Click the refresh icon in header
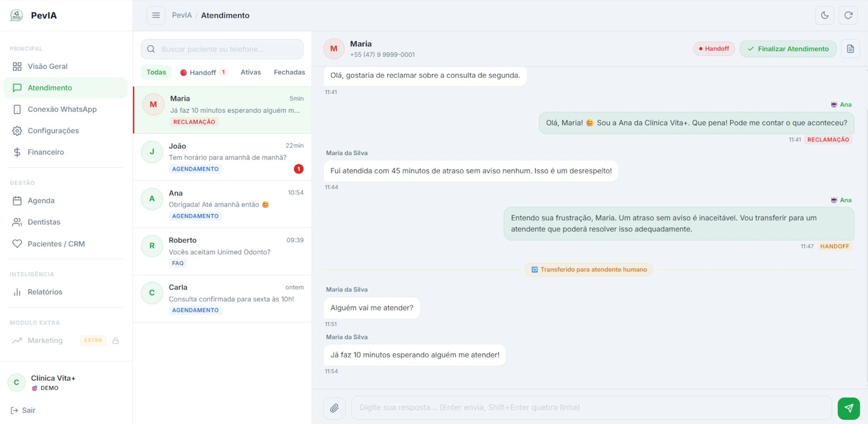The height and width of the screenshot is (424, 868). tap(848, 15)
